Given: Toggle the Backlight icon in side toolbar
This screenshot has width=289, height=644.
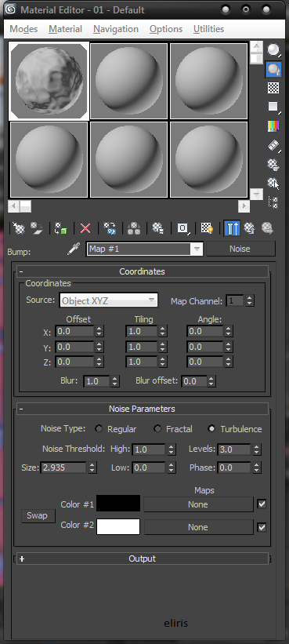Looking at the screenshot, I should (273, 69).
